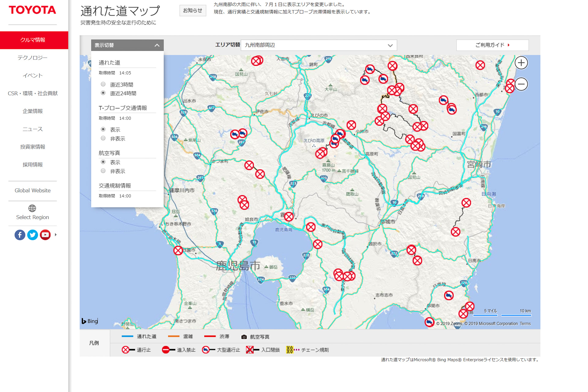The width and height of the screenshot is (588, 392).
Task: Select 非表示 under 航空写真
Action: [103, 171]
